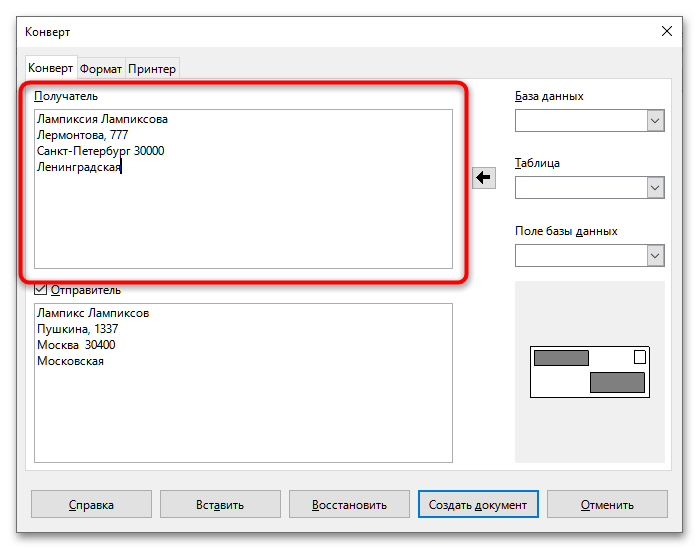The width and height of the screenshot is (699, 549).
Task: Open the Принтер tab
Action: [152, 69]
